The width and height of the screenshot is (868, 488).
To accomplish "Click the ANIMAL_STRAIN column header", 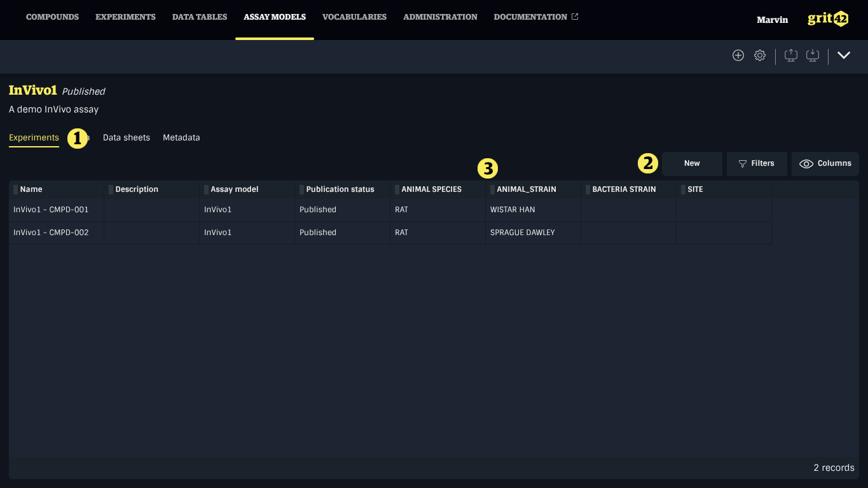I will (x=534, y=189).
